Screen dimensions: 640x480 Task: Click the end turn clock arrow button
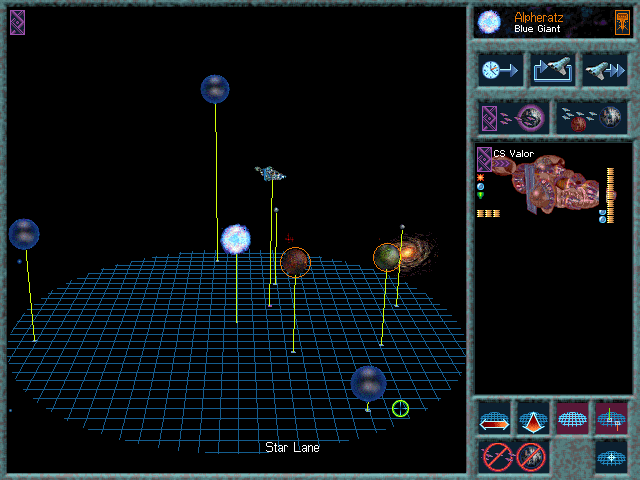coord(500,70)
